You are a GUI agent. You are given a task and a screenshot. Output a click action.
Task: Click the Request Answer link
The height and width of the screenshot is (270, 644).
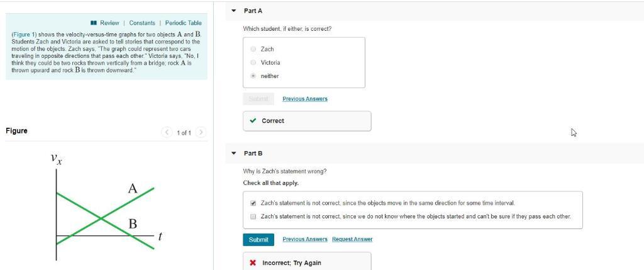click(x=352, y=239)
